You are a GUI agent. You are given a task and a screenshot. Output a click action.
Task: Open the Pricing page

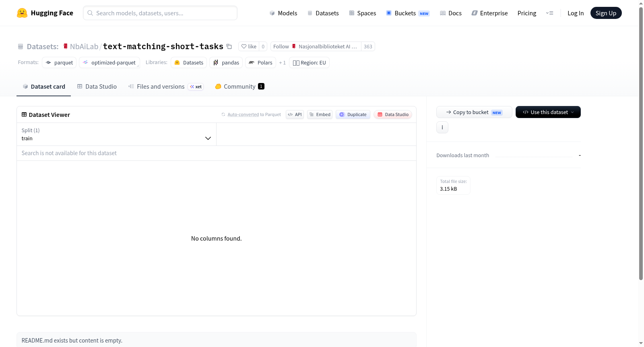527,13
